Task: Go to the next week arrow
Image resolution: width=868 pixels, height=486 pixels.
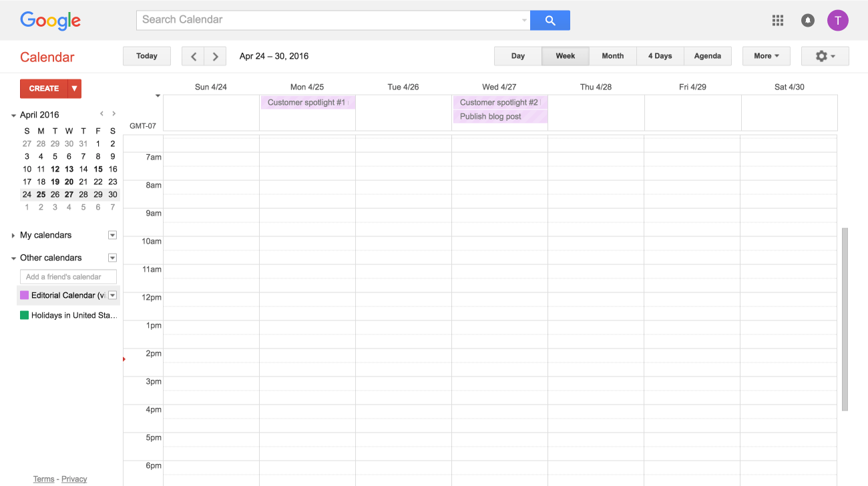Action: pos(215,56)
